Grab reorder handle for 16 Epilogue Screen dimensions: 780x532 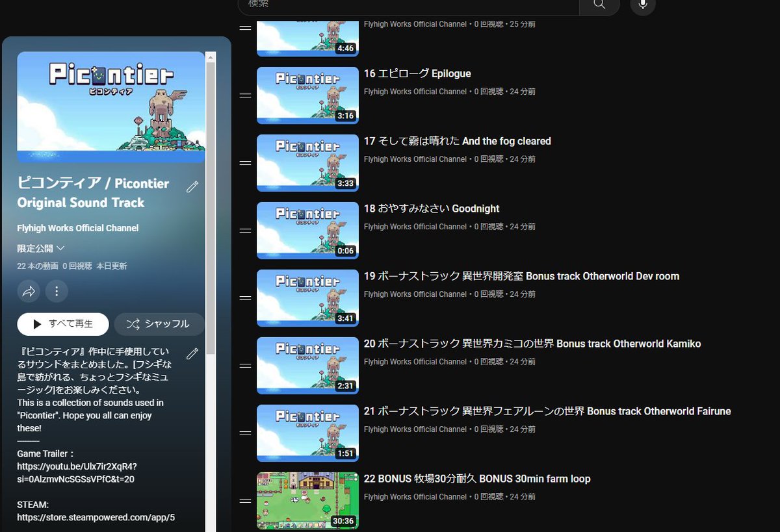coord(245,95)
